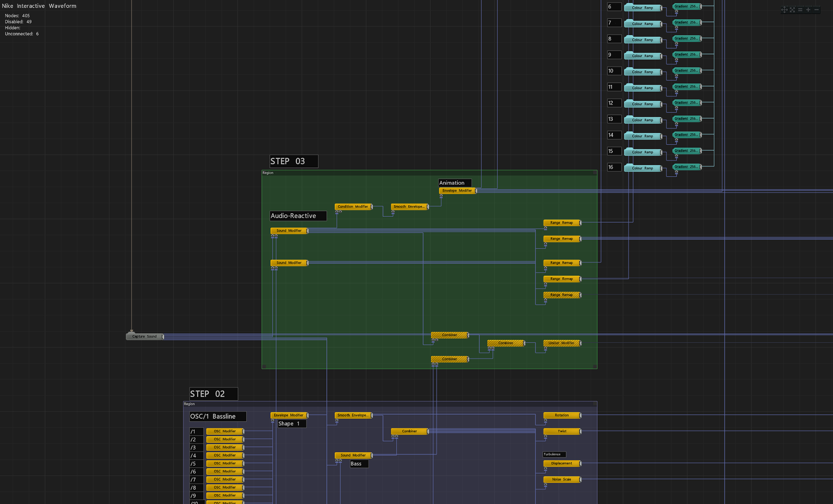Select the Capture Sound node

tap(144, 337)
